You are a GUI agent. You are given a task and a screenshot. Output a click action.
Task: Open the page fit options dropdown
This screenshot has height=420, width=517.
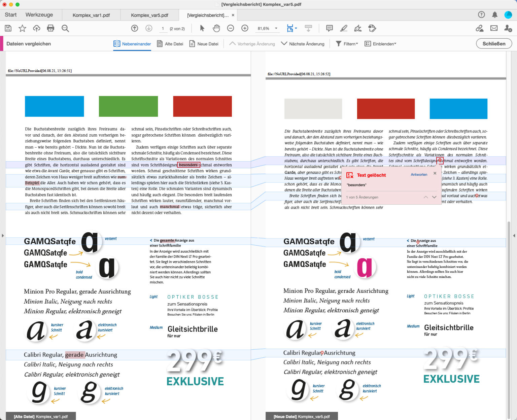pyautogui.click(x=292, y=29)
